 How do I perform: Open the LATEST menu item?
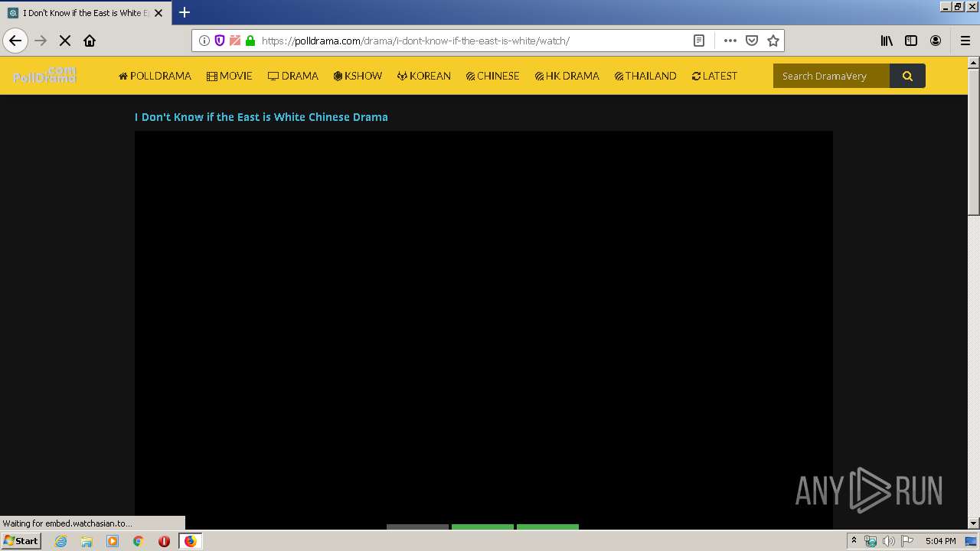[714, 76]
